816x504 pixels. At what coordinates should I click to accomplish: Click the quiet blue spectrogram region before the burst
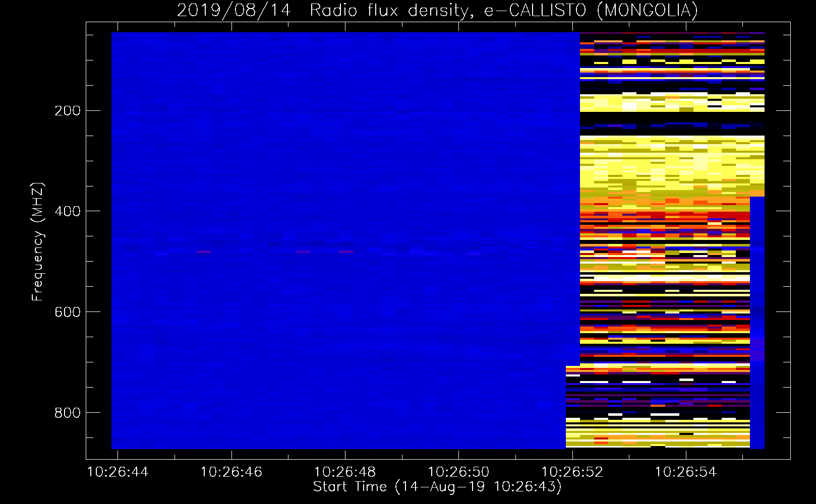(345, 240)
